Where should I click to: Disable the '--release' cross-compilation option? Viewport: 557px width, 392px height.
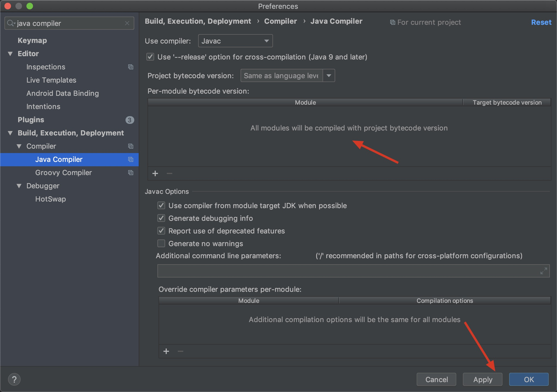pyautogui.click(x=150, y=57)
